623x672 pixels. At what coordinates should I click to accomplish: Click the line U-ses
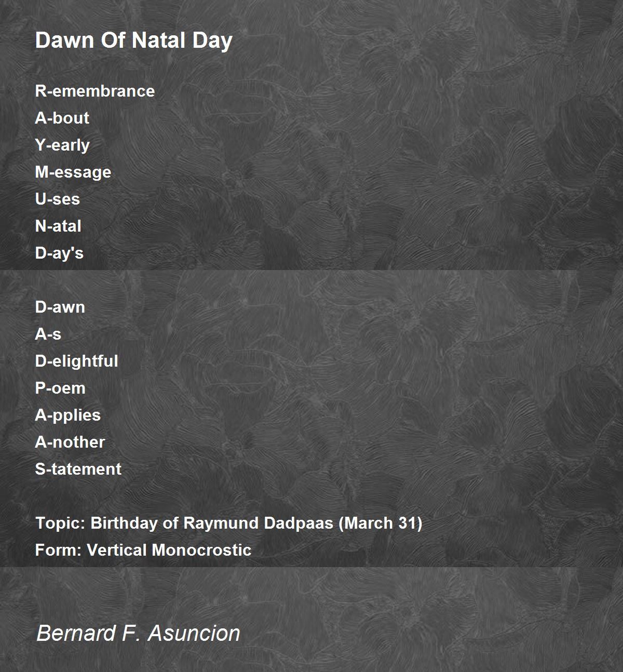(x=57, y=199)
